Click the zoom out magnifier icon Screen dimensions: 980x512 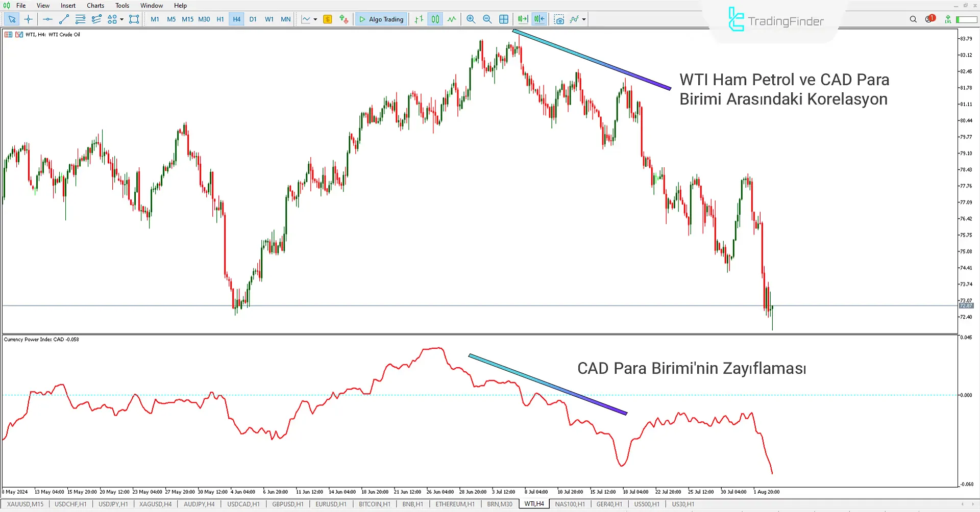(487, 19)
